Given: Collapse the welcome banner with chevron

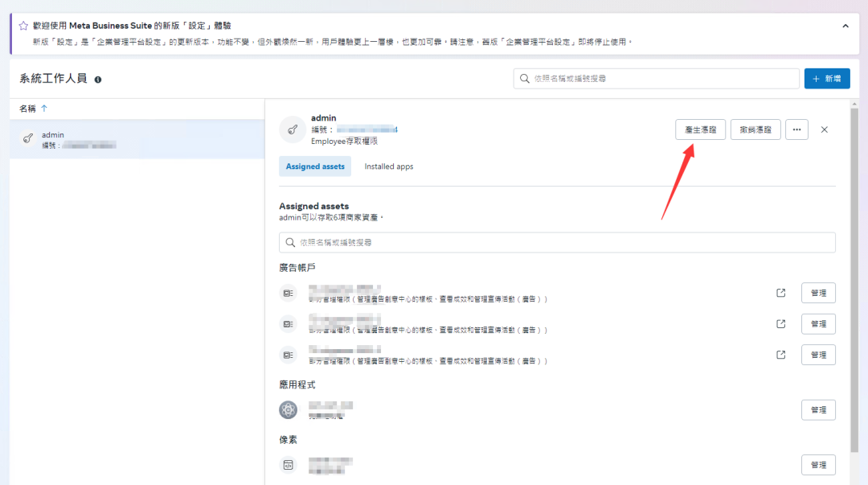Looking at the screenshot, I should (845, 26).
